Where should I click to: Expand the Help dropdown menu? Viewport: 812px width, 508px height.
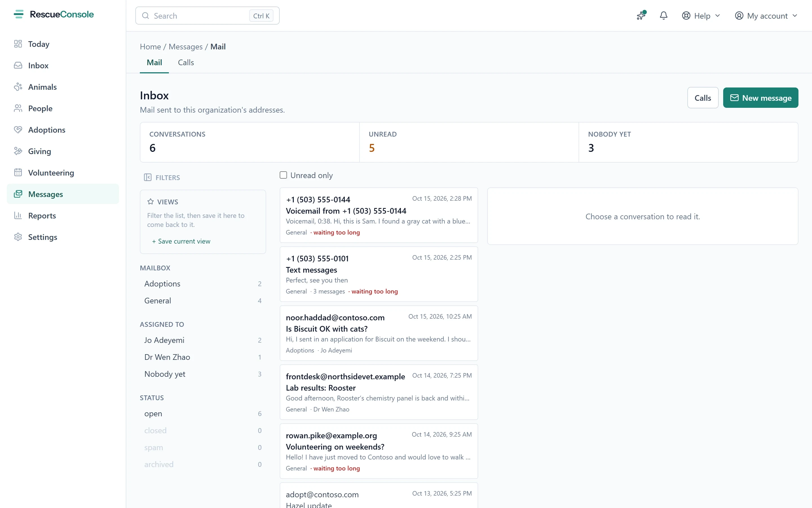pos(701,16)
